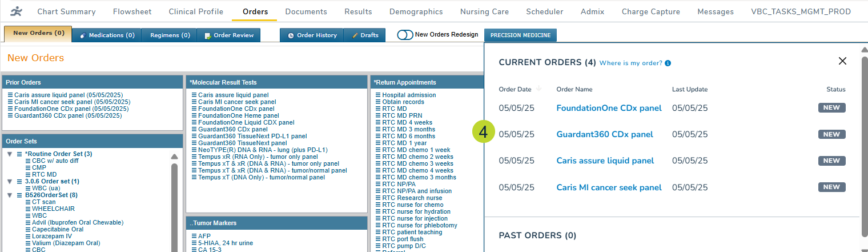
Task: Click info icon beside Where is my order
Action: click(668, 63)
